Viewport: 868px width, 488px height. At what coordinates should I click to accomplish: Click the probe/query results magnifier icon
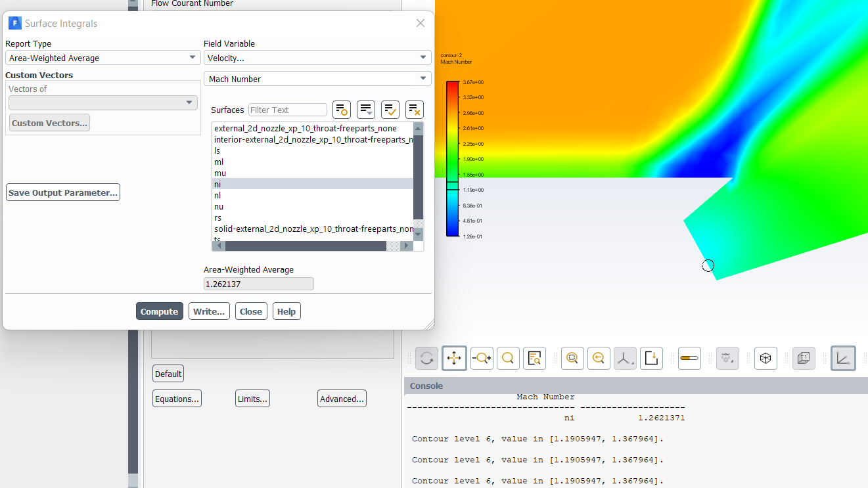point(534,358)
